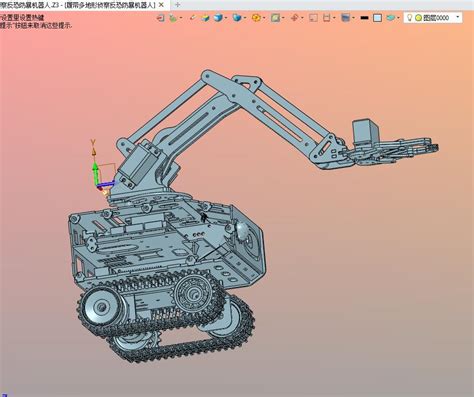This screenshot has width=474, height=397.
Task: Expand the arrow beside the gear icon
Action: click(x=264, y=18)
